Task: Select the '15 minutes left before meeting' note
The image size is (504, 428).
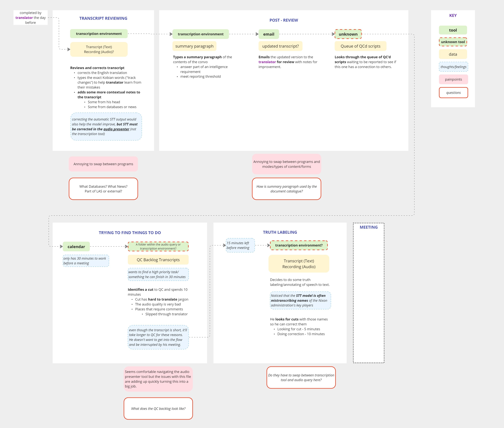Action: tap(240, 245)
